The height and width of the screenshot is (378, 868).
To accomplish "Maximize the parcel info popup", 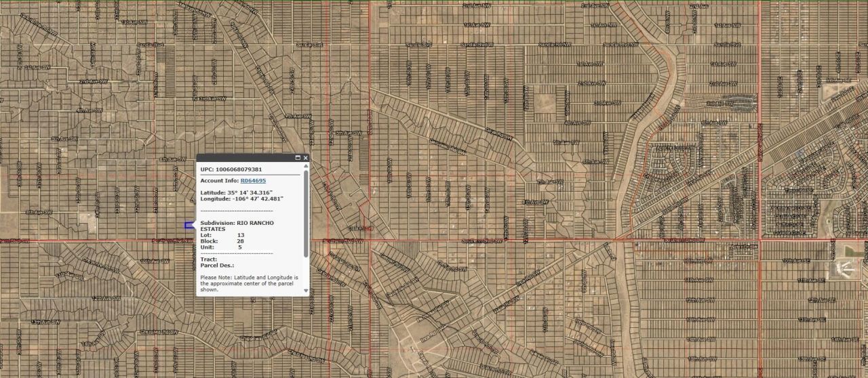I will pyautogui.click(x=297, y=158).
